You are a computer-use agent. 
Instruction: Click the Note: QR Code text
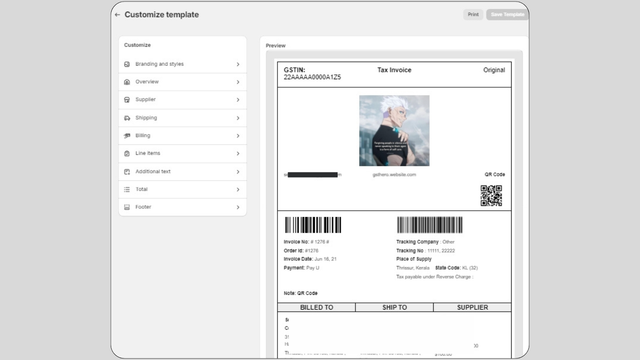pos(300,293)
